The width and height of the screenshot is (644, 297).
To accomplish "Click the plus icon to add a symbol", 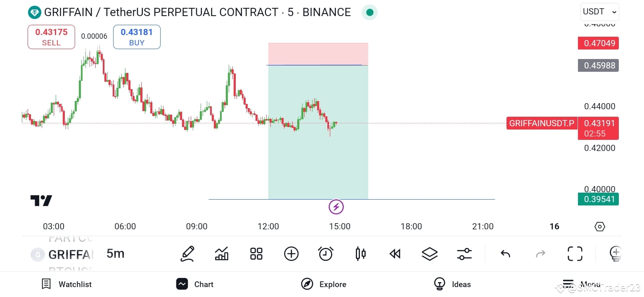I will tap(291, 254).
